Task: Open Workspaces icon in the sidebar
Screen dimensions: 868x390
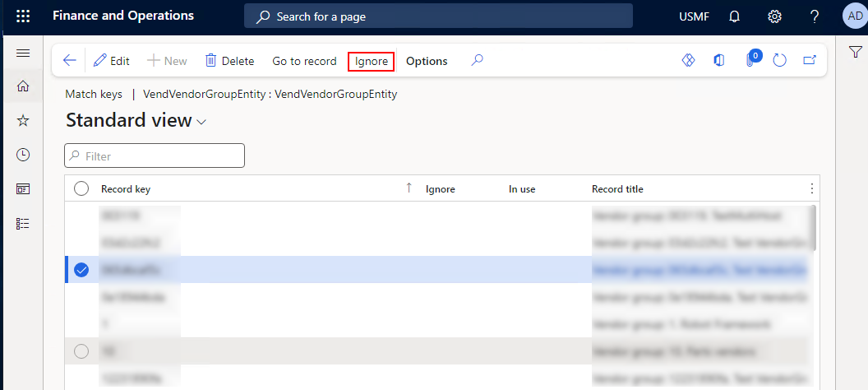Action: click(23, 189)
